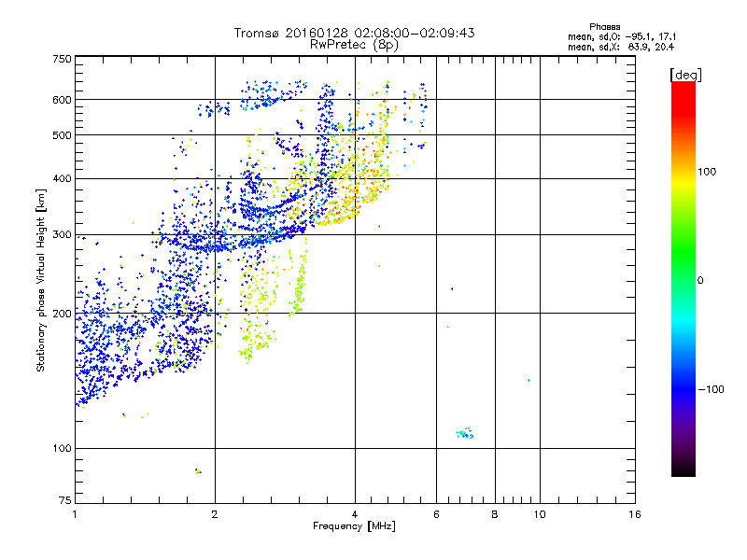Click the plot title 'Tromsø 20160128 02:08:00-02:09:43'
The image size is (747, 560).
tap(354, 33)
